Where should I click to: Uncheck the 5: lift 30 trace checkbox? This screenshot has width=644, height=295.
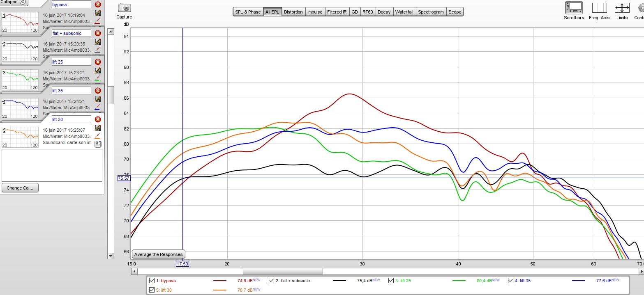coord(152,290)
